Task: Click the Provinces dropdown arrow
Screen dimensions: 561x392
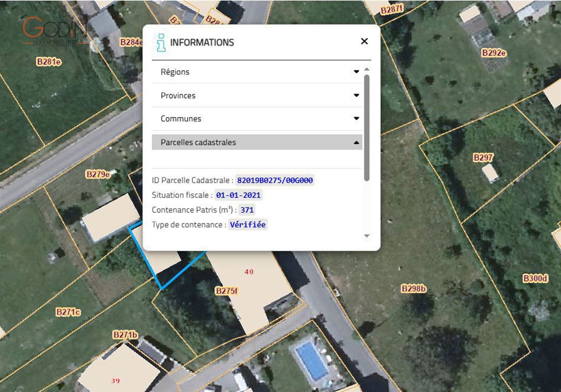Action: [356, 95]
